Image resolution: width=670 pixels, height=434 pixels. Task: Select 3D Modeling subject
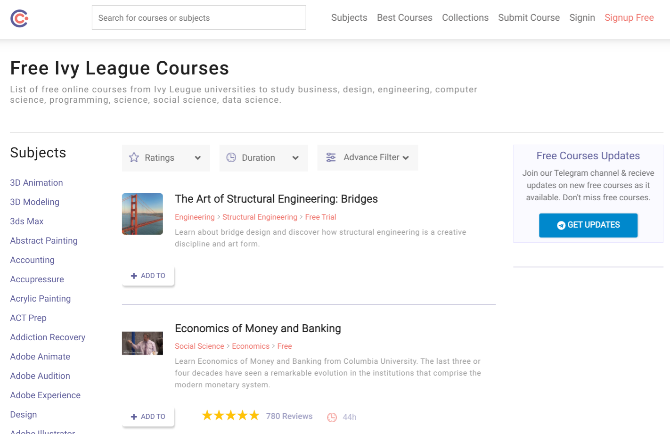pos(35,202)
